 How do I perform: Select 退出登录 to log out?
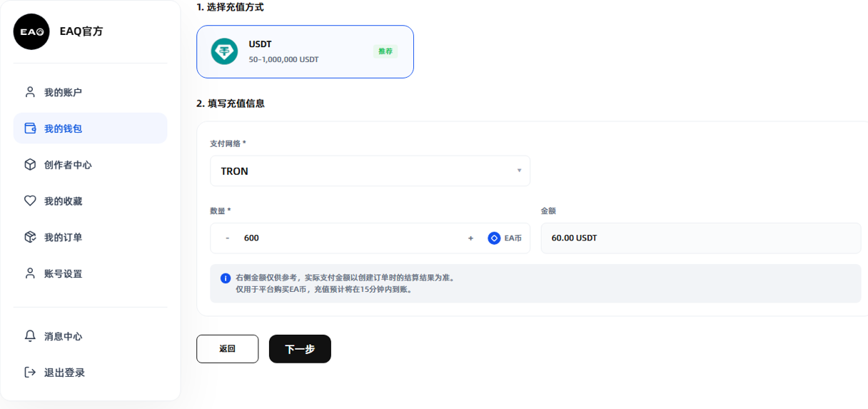(91, 373)
